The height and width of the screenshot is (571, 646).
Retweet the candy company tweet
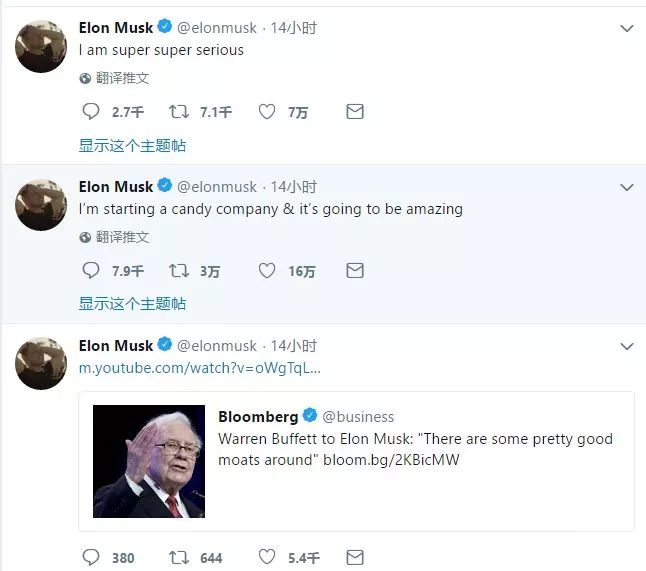(179, 270)
